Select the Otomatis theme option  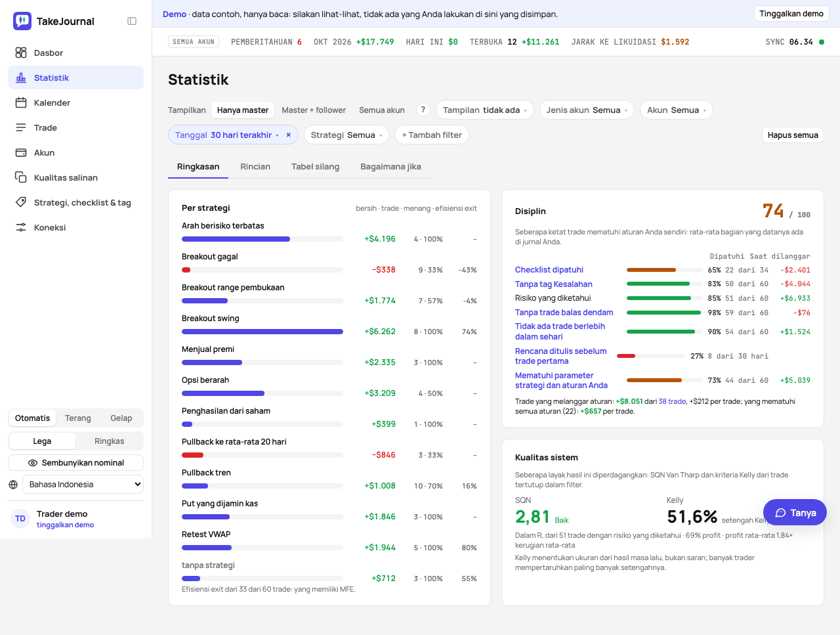(32, 418)
